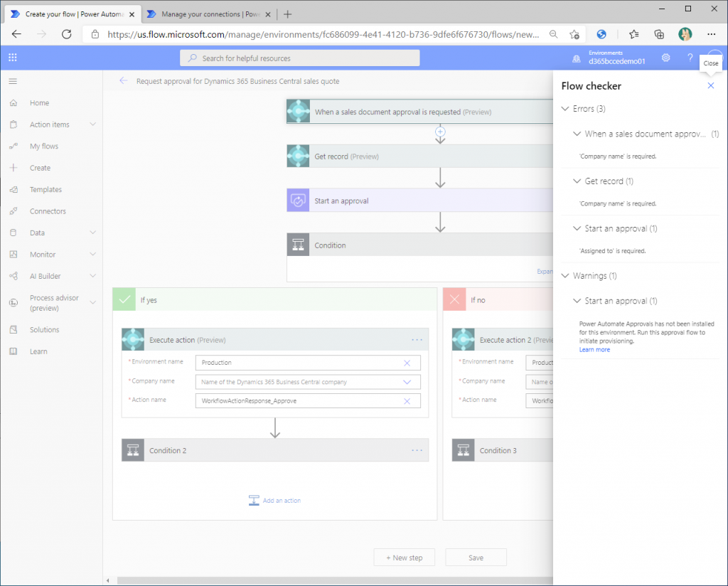
Task: Clear the Production environment name value
Action: [x=407, y=363]
